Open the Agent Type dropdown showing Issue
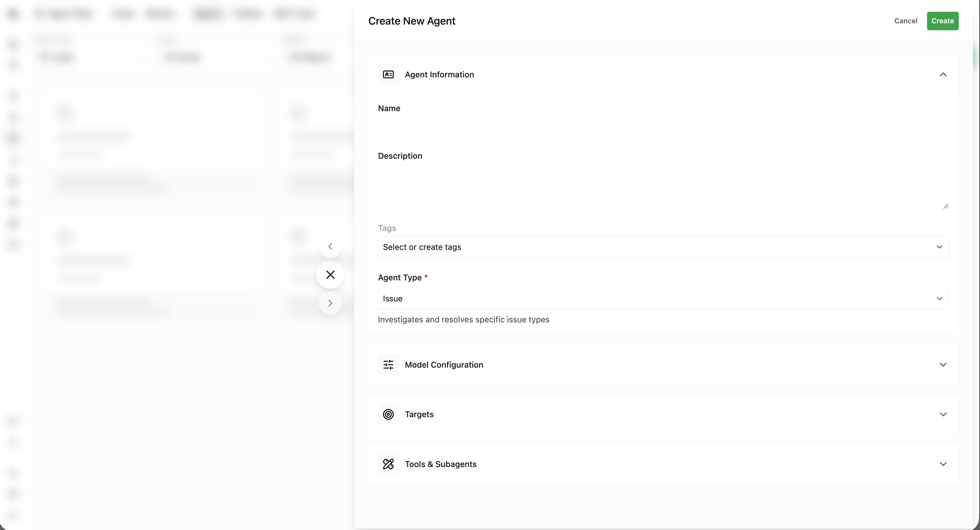 point(663,298)
